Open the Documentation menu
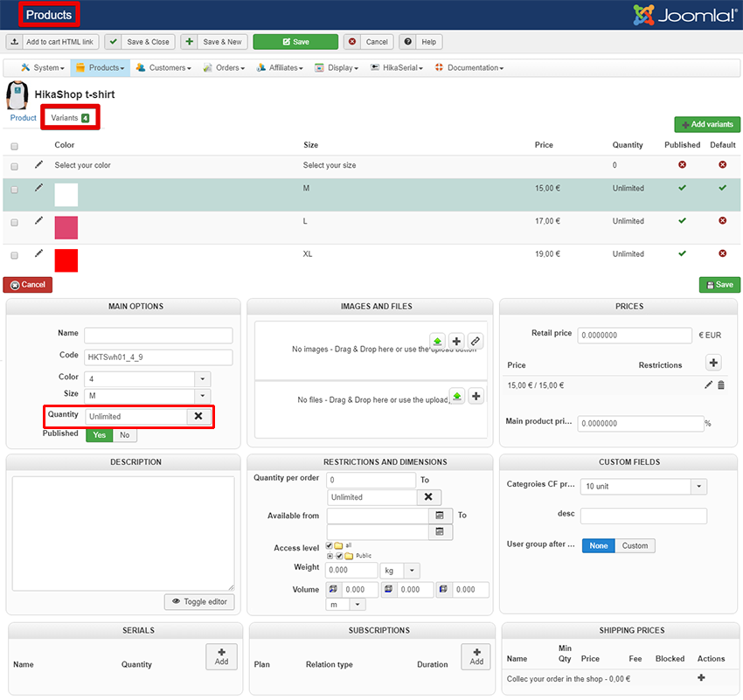This screenshot has height=700, width=743. (x=469, y=67)
